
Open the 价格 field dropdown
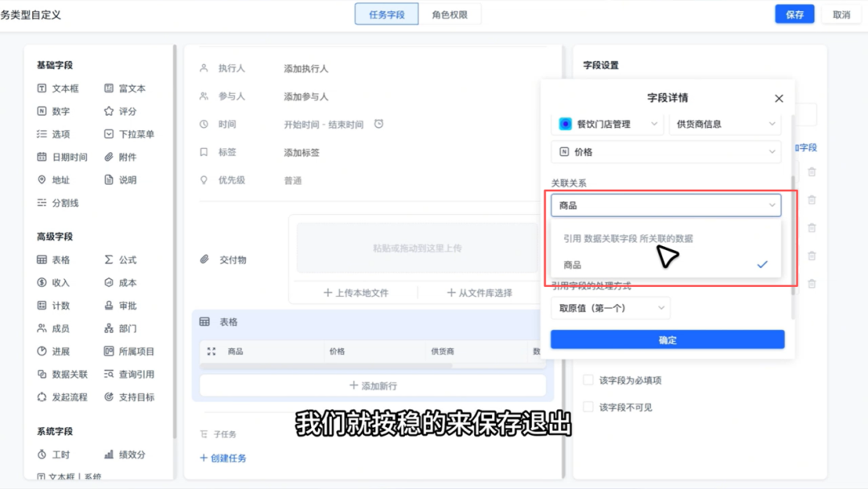coord(666,152)
